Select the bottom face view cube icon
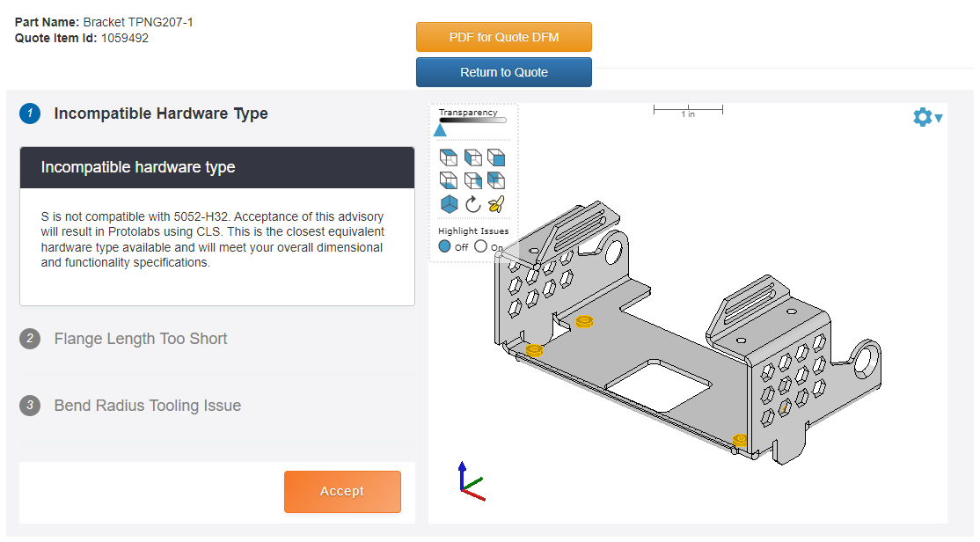This screenshot has width=980, height=542. point(449,180)
